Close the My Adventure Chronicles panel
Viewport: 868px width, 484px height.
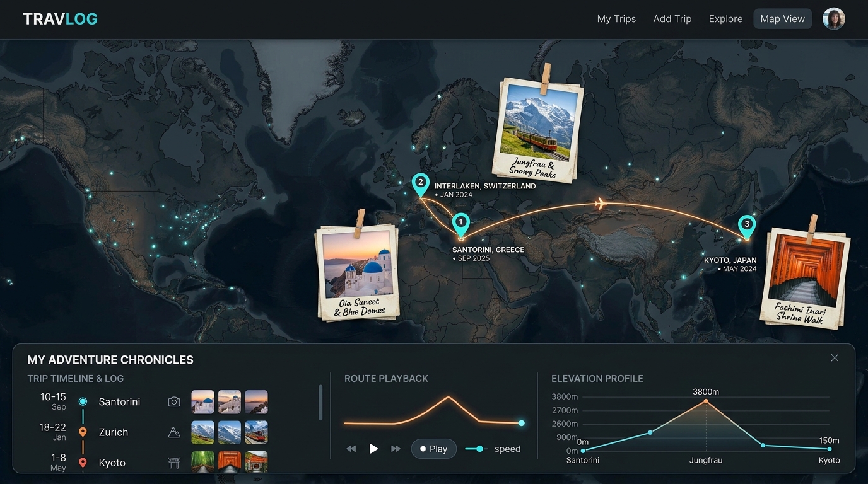pyautogui.click(x=835, y=358)
